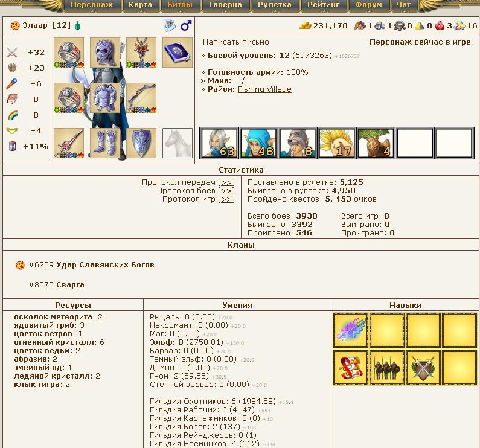Click the empty horse mount slot
Screen dimensions: 480x448
(178, 143)
